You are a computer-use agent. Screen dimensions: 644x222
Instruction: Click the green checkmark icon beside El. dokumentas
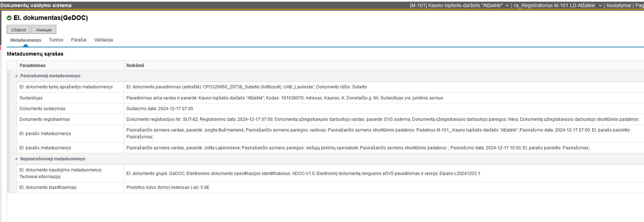pyautogui.click(x=9, y=18)
